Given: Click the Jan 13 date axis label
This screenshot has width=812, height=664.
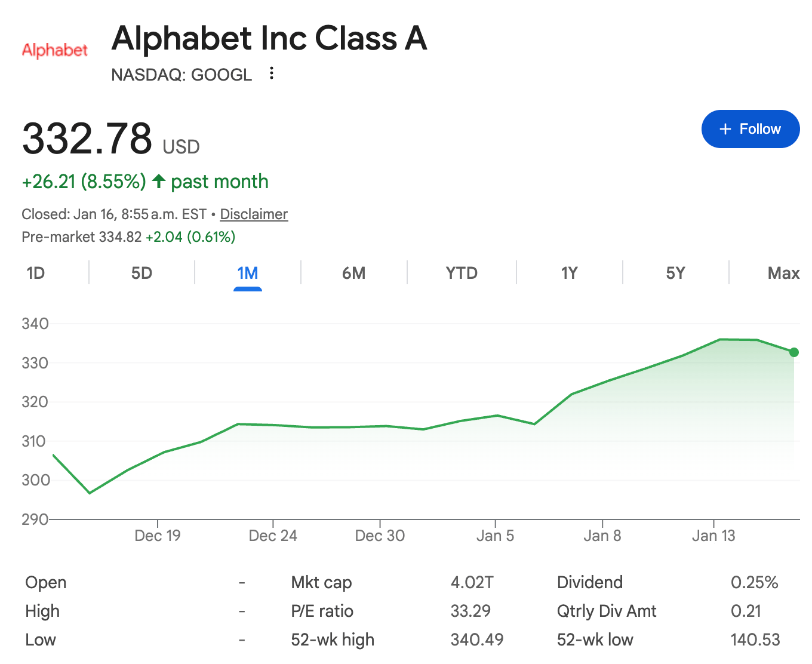Looking at the screenshot, I should [713, 536].
